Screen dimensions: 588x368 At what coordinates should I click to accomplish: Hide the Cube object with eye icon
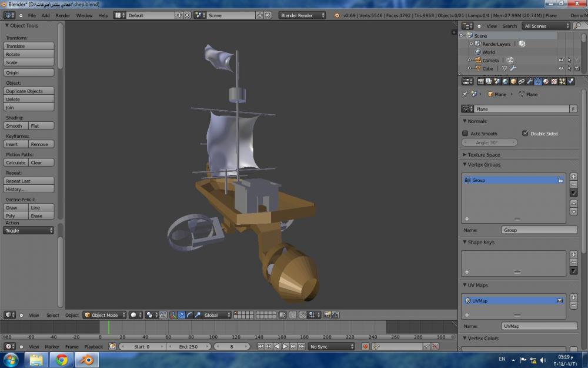(x=561, y=68)
